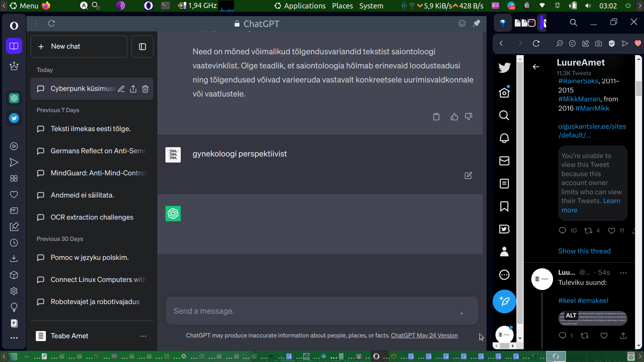The height and width of the screenshot is (362, 644).
Task: Open Twitter Lists icon
Action: [504, 183]
